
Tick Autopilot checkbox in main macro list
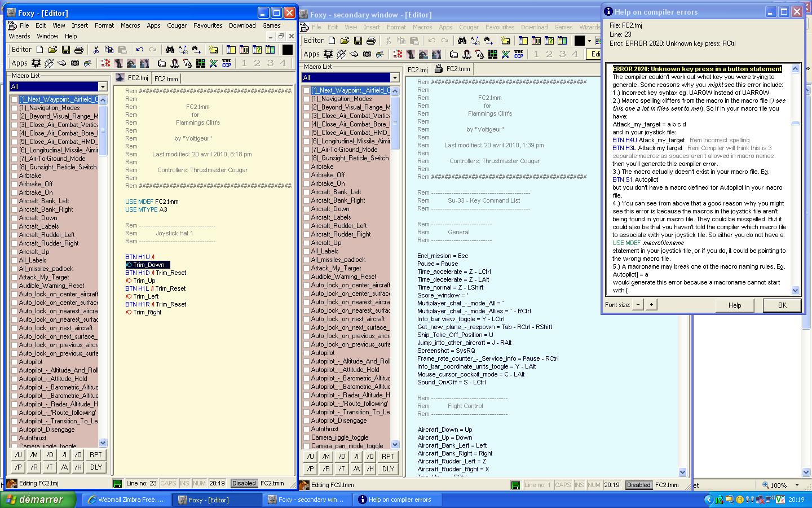pos(14,362)
